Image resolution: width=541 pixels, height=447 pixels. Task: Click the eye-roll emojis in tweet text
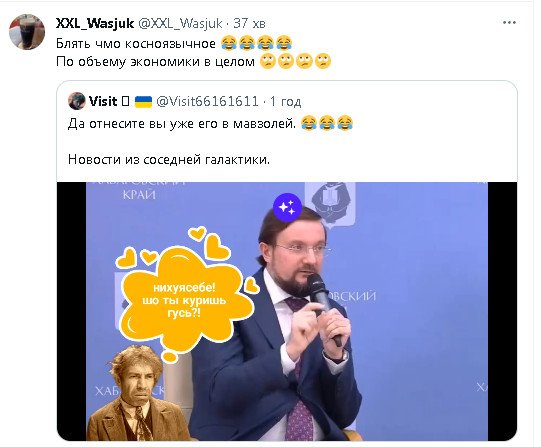(x=295, y=61)
